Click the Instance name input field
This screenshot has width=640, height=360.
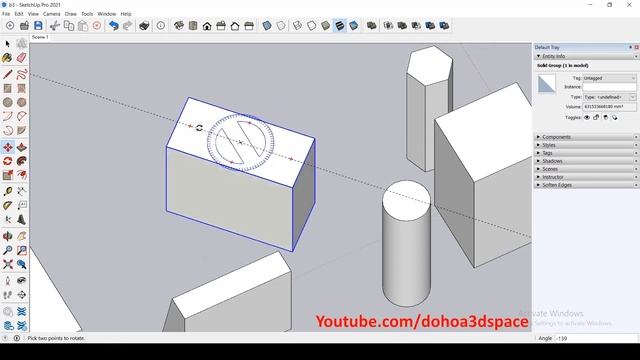609,87
